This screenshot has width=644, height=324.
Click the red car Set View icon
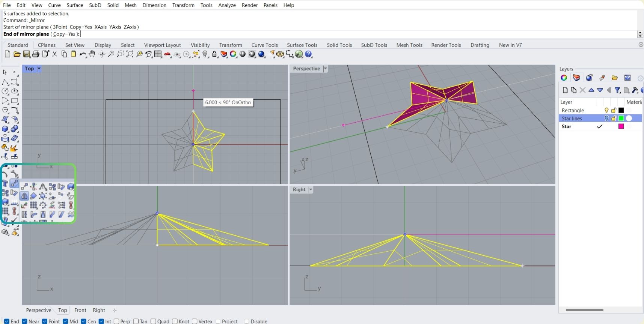167,54
